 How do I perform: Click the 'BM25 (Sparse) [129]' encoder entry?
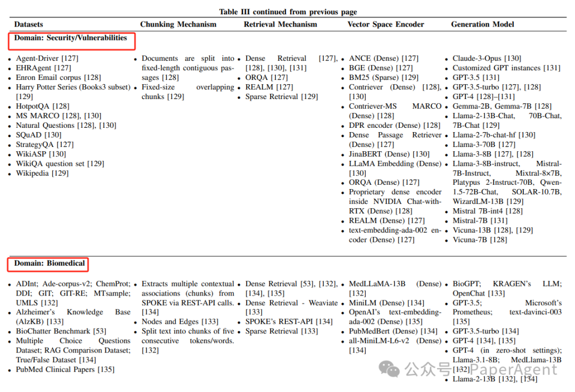tap(383, 77)
